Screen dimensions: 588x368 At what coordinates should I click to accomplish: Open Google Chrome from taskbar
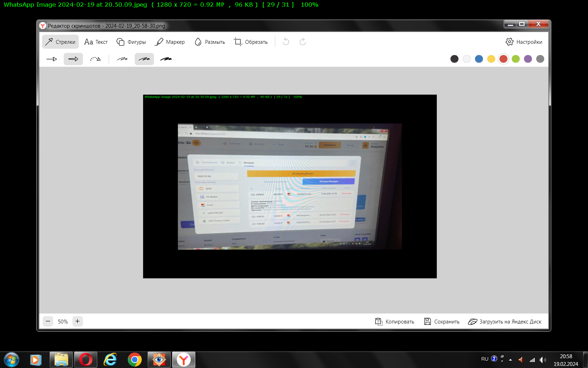coord(135,360)
